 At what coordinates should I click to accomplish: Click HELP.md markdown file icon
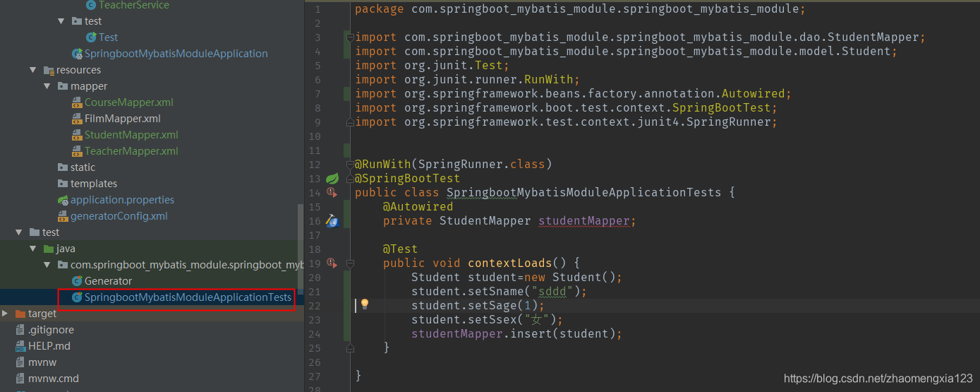click(21, 346)
